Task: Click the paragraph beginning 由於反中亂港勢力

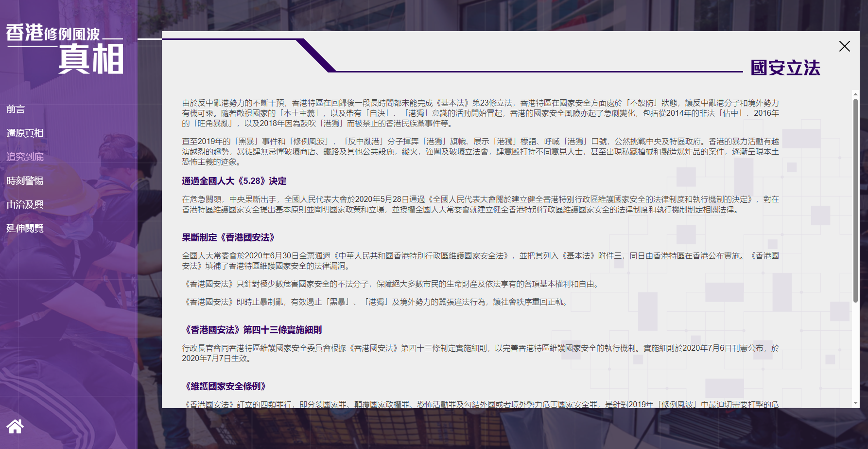Action: coord(480,113)
